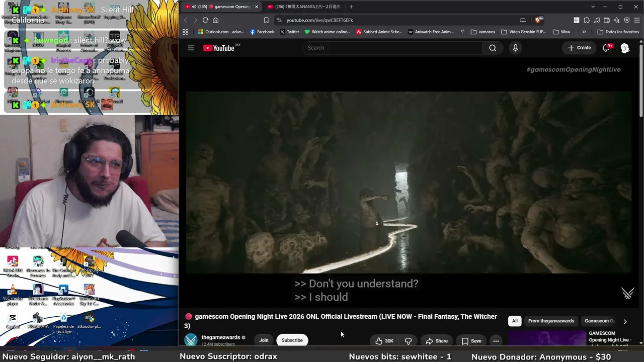Viewport: 644px width, 362px height.
Task: Open the apps grid in bookmarks bar
Action: 186,32
